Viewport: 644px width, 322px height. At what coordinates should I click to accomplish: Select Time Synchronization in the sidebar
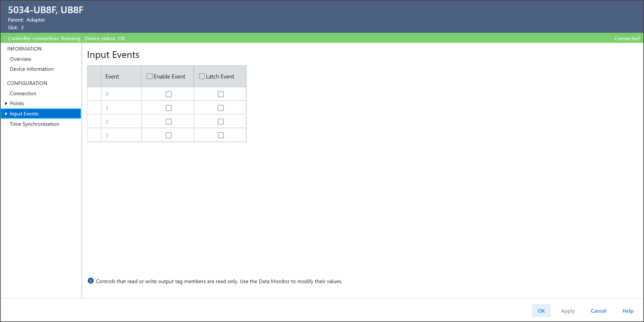click(34, 124)
